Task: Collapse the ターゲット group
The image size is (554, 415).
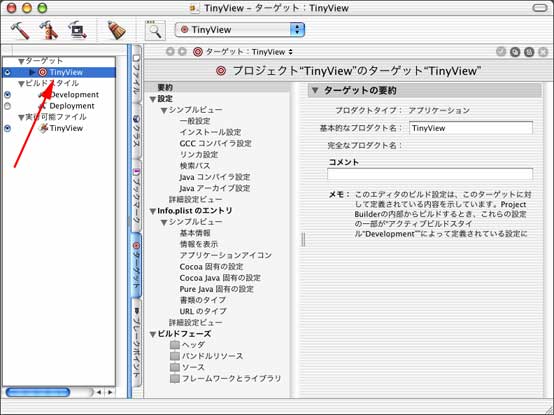Action: pyautogui.click(x=21, y=61)
